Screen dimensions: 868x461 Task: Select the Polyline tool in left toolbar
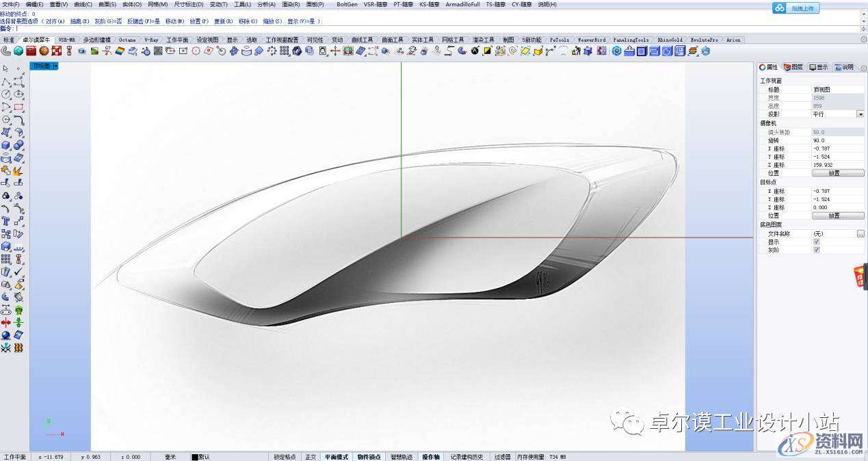click(x=5, y=81)
